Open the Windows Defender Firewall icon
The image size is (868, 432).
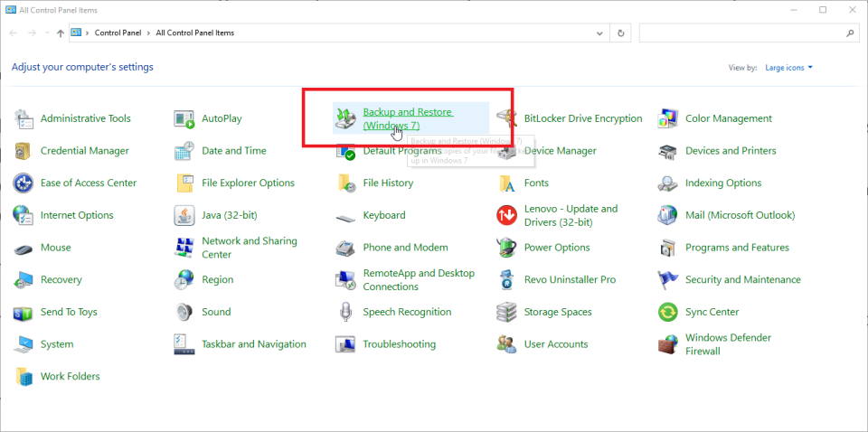(x=668, y=344)
